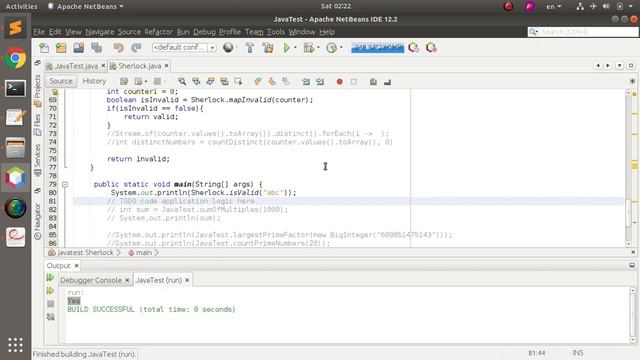
Task: Toggle the Highlight Search editor icon
Action: [x=224, y=82]
